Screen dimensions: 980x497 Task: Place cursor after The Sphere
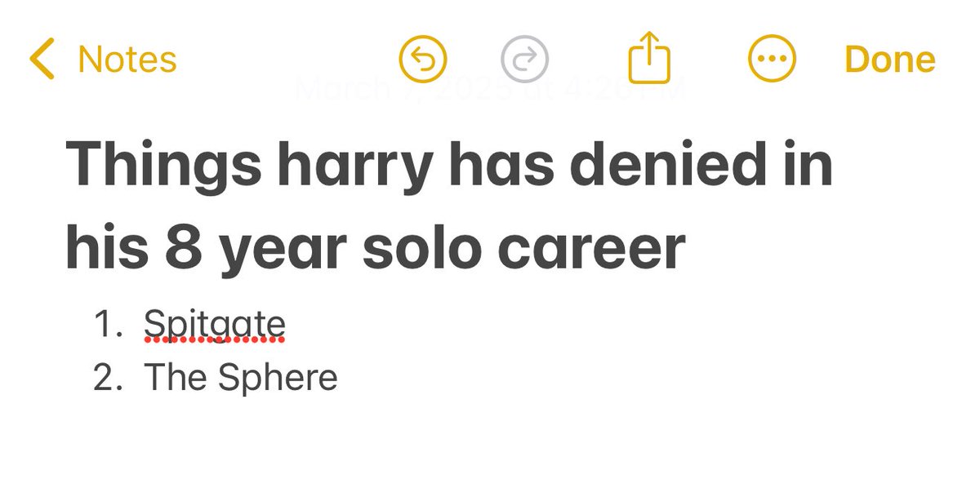(340, 378)
